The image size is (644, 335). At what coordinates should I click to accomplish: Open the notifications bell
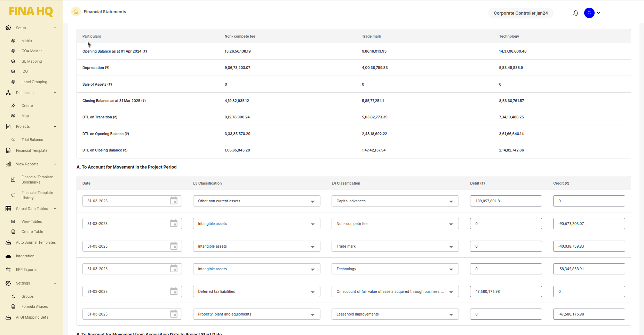point(575,13)
